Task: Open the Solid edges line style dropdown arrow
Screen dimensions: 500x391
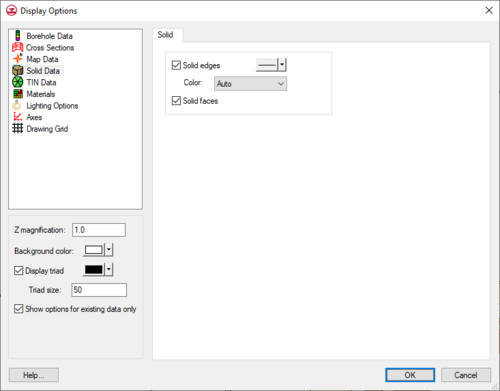Action: pos(282,65)
